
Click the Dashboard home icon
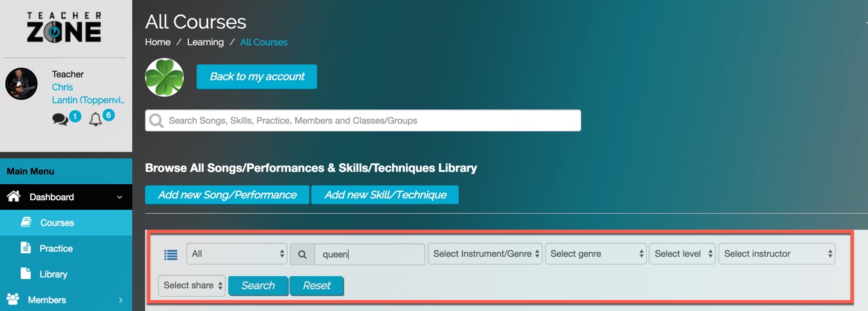pos(14,196)
